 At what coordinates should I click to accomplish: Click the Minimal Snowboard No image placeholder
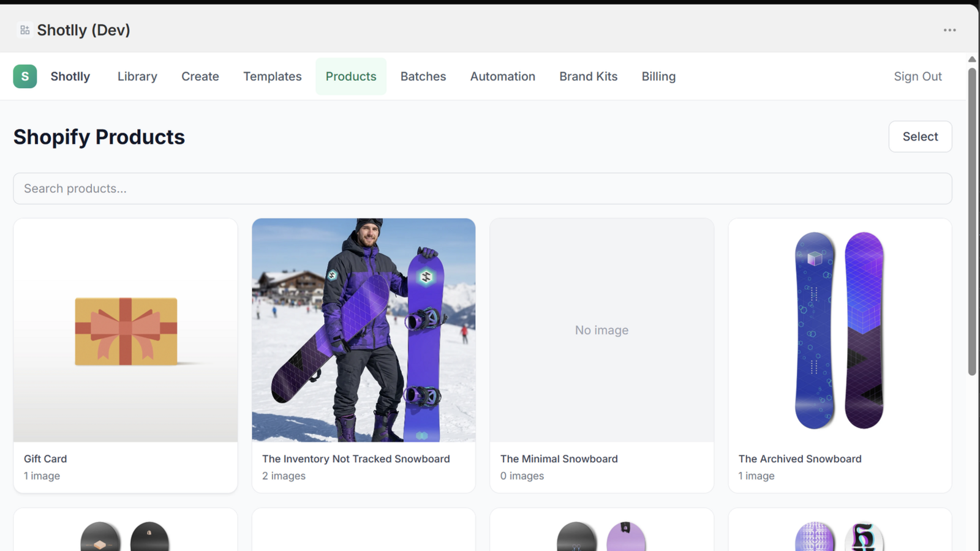(602, 331)
